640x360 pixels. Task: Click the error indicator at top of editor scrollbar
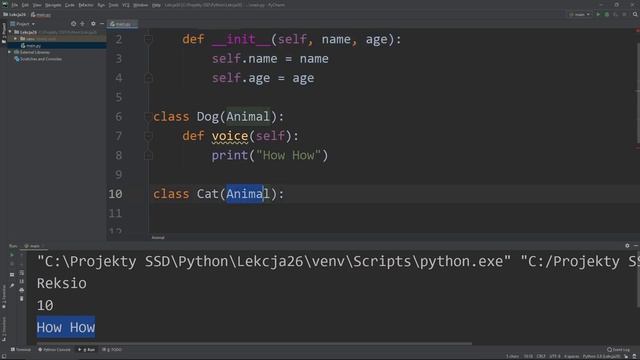[x=637, y=31]
